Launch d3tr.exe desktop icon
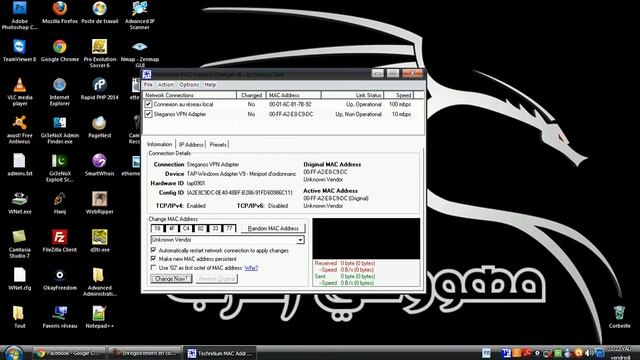The height and width of the screenshot is (360, 640). point(100,241)
